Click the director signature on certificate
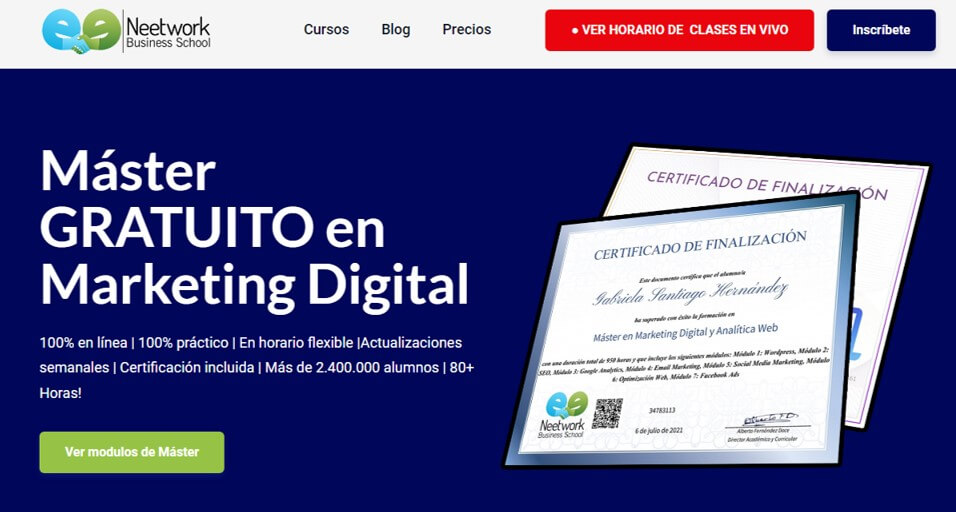The height and width of the screenshot is (512, 956). click(x=769, y=420)
